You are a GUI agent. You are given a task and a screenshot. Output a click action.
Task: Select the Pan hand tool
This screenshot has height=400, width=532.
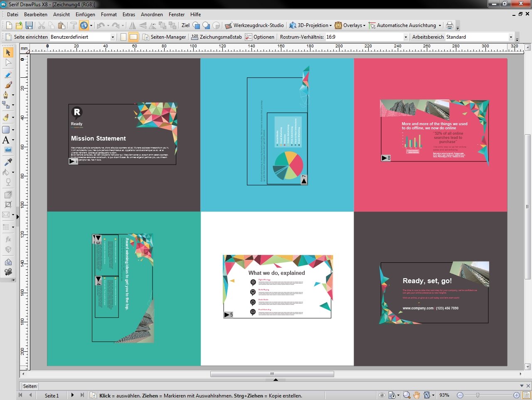[416, 395]
